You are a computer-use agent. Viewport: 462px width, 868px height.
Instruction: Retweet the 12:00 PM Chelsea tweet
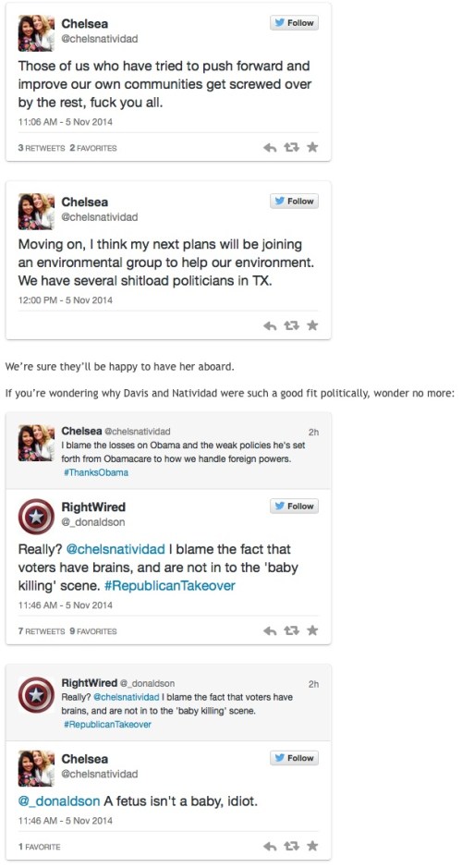click(290, 326)
